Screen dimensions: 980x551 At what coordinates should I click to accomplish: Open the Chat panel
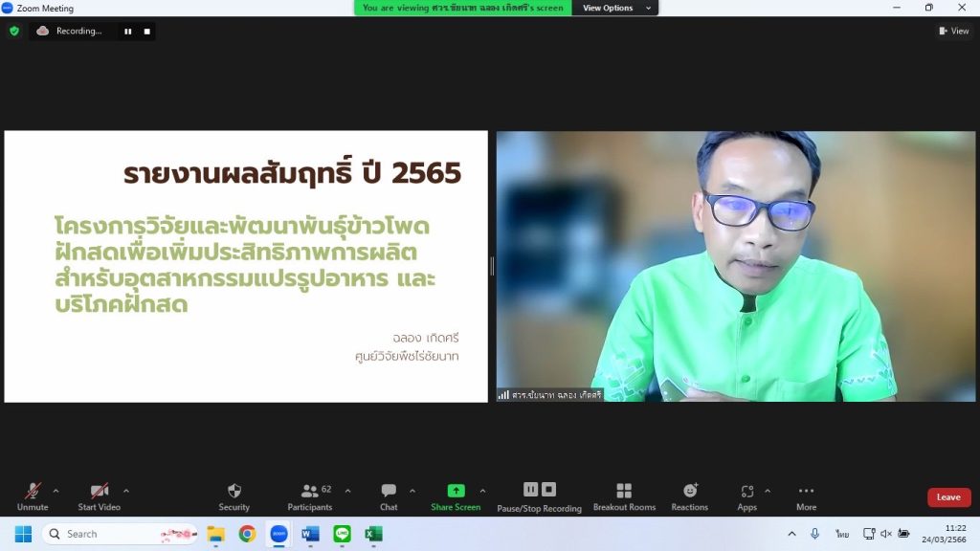tap(389, 496)
